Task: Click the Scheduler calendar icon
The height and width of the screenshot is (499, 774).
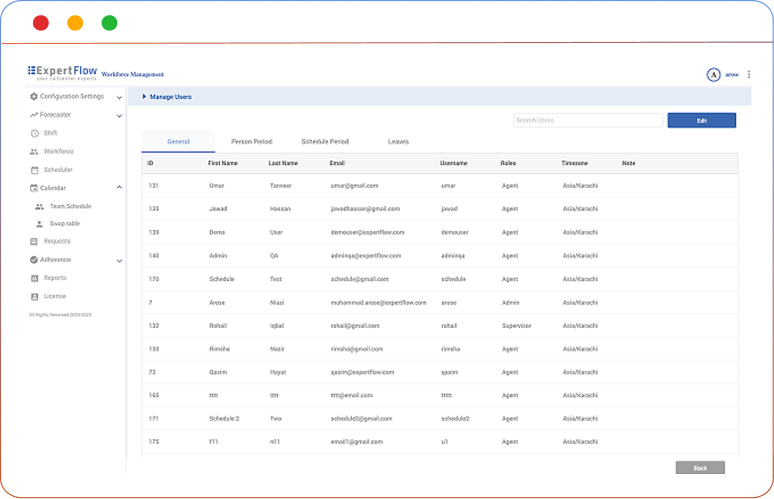Action: pyautogui.click(x=34, y=170)
